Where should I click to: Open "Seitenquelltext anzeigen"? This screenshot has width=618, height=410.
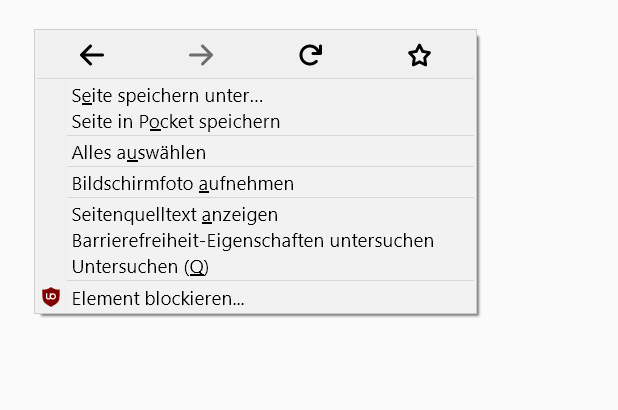[174, 215]
